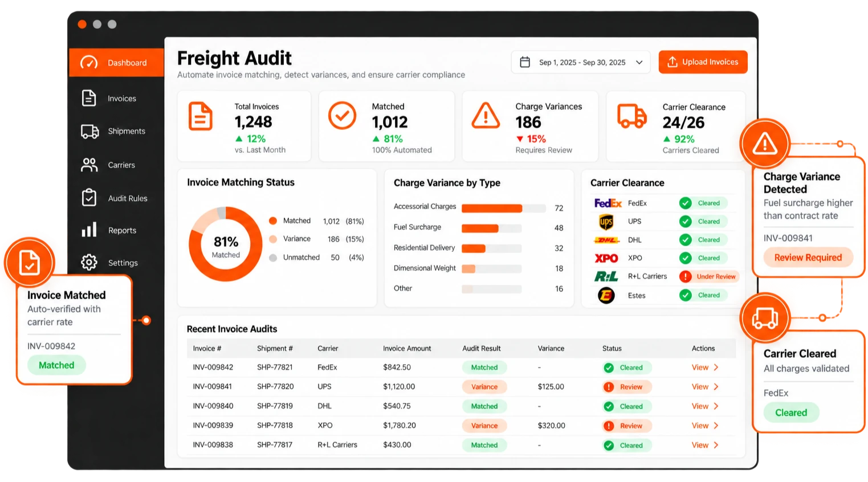Screen dimensions: 868x482
Task: Click the FedEx logo in Carrier Clearance
Action: (x=608, y=203)
